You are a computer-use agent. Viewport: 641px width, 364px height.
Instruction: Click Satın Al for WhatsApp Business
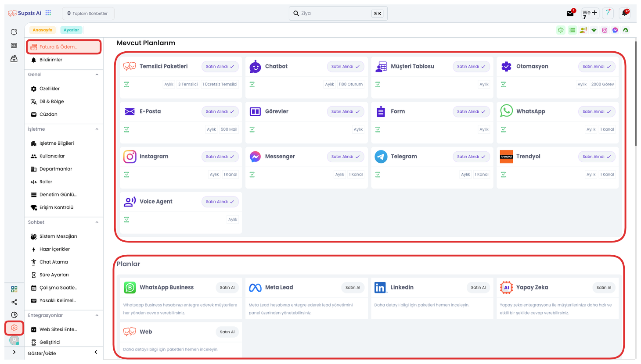pyautogui.click(x=227, y=288)
